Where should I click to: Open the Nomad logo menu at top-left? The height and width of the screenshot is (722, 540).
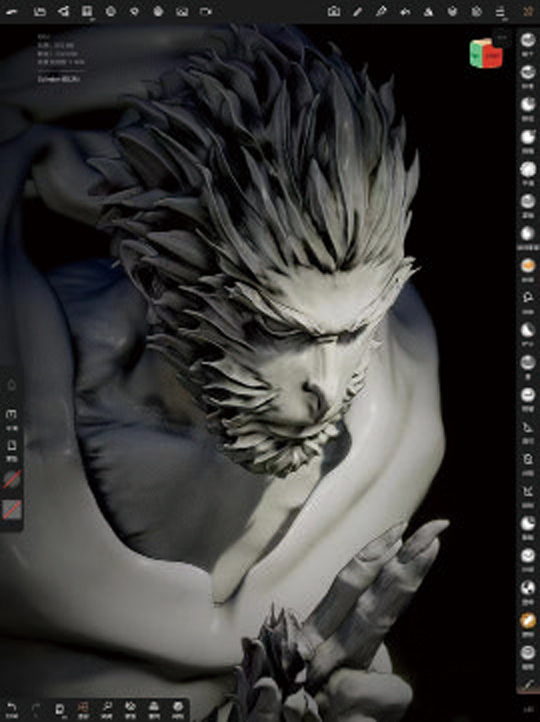point(12,12)
